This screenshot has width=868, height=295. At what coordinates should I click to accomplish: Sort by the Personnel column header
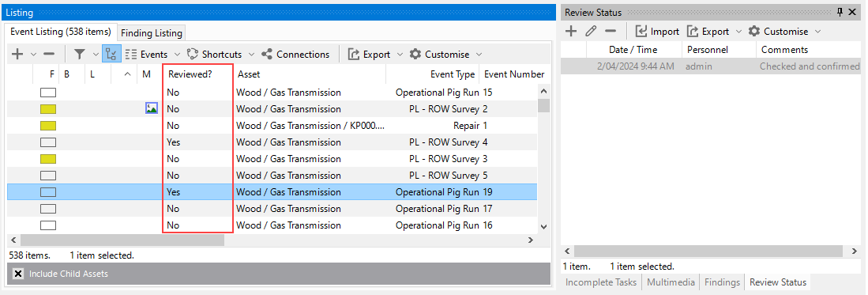tap(719, 49)
